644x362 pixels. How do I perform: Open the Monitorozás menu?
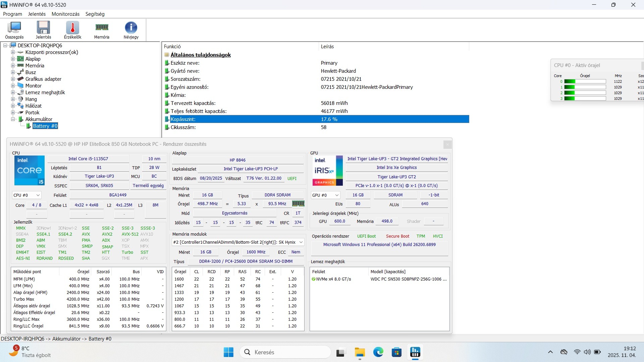click(x=65, y=14)
